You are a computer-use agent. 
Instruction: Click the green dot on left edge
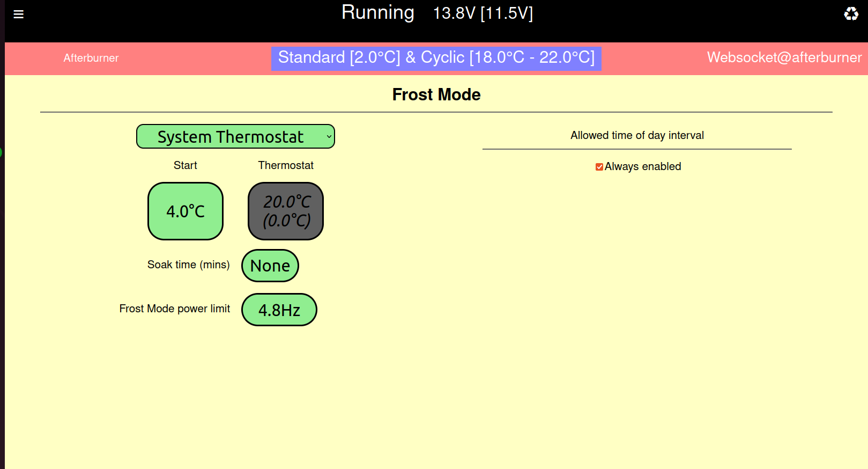tap(1, 152)
